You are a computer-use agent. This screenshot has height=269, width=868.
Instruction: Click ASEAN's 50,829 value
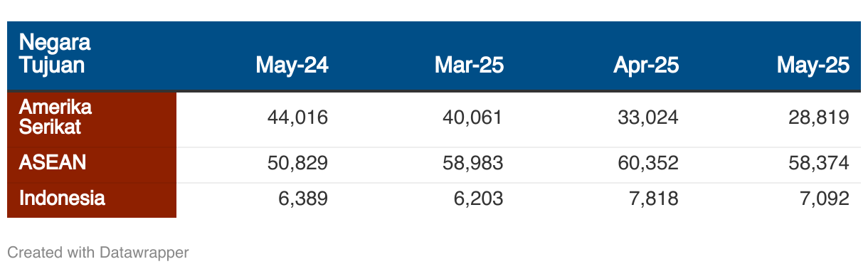coord(297,163)
